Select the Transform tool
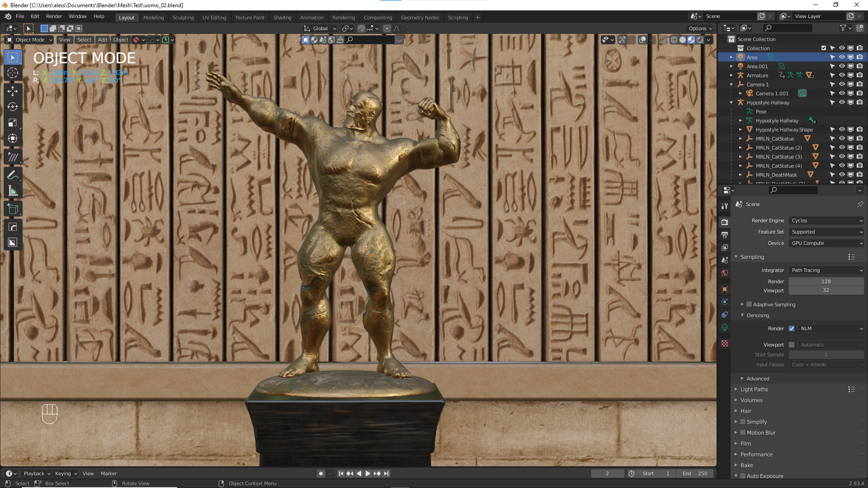The height and width of the screenshot is (488, 868). pos(13,139)
